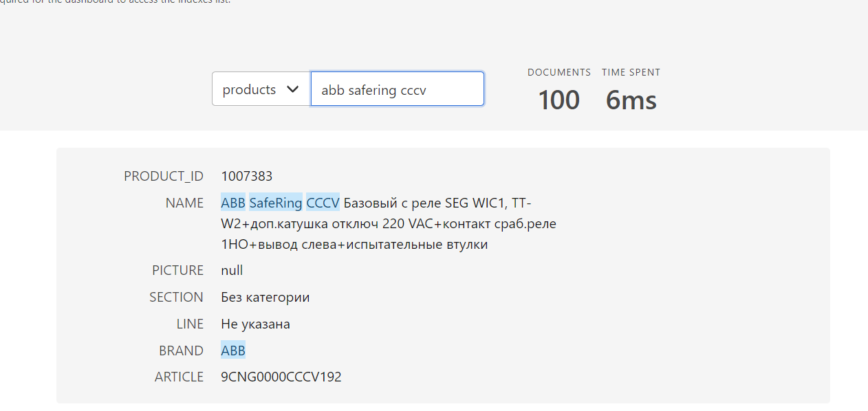Click the 100 documents count
868x411 pixels.
pos(558,100)
